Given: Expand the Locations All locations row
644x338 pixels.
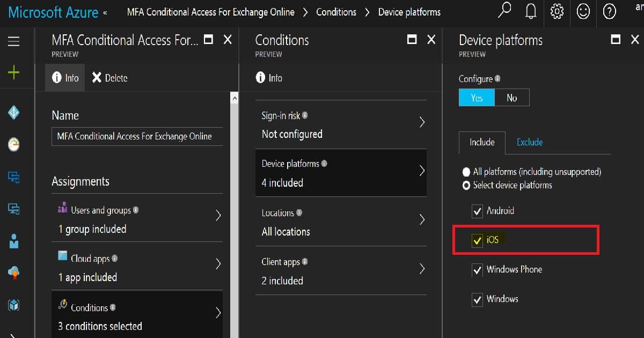Looking at the screenshot, I should tap(341, 222).
